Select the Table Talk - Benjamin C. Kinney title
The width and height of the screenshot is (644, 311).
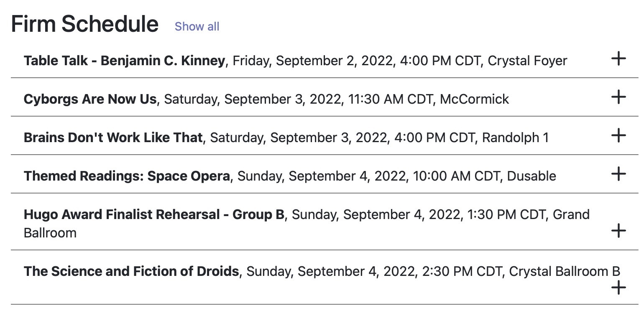click(124, 61)
